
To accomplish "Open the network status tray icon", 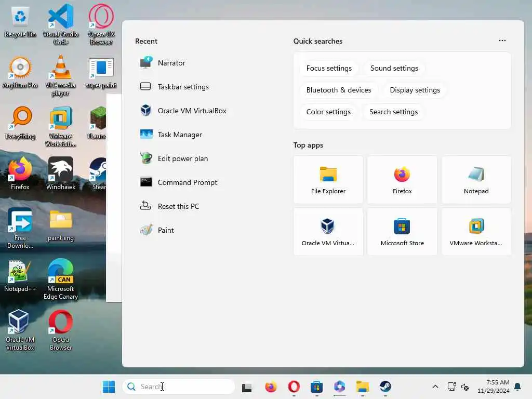I will point(451,387).
